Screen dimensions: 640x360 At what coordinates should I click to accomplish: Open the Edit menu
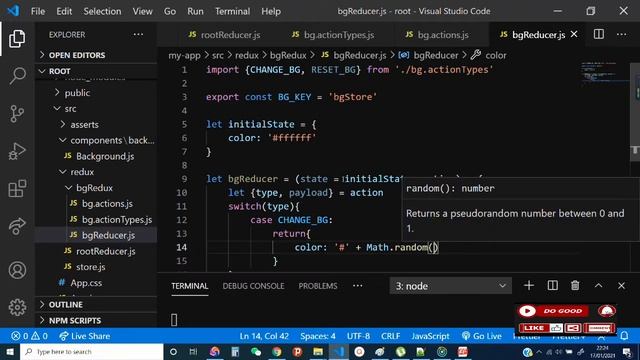[x=64, y=11]
